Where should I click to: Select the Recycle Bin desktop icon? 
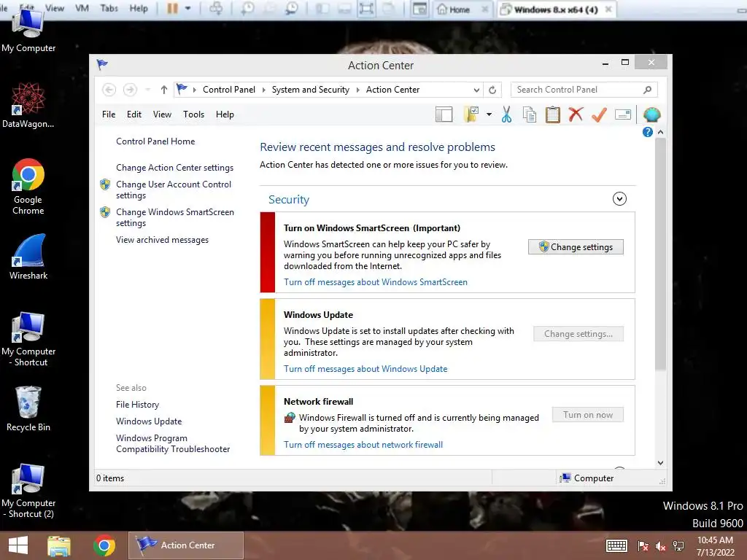point(28,408)
